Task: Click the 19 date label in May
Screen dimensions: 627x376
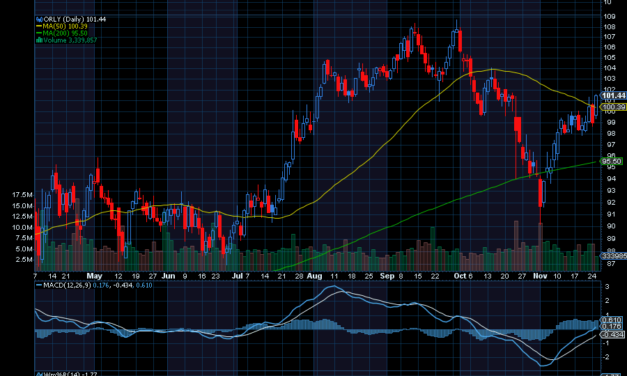Action: point(136,276)
